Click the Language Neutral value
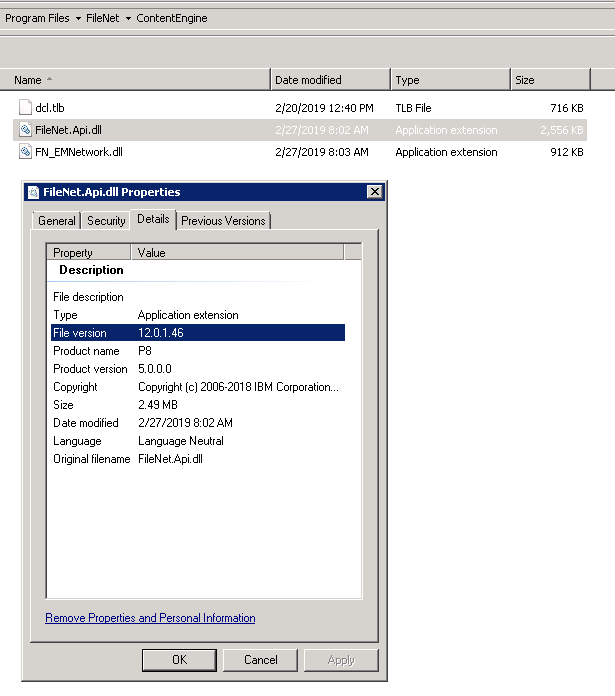This screenshot has height=696, width=615. click(x=181, y=441)
